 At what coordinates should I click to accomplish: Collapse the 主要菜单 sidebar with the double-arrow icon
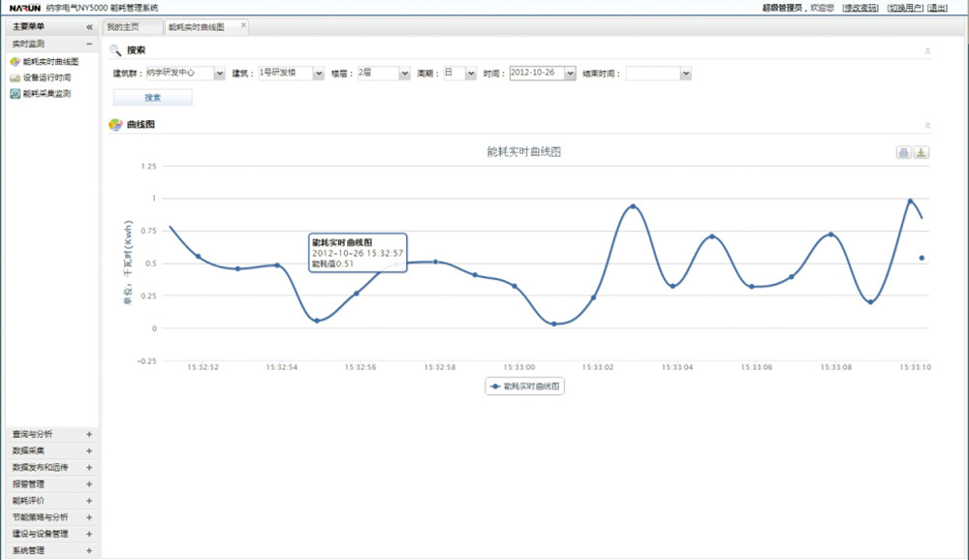click(x=89, y=27)
